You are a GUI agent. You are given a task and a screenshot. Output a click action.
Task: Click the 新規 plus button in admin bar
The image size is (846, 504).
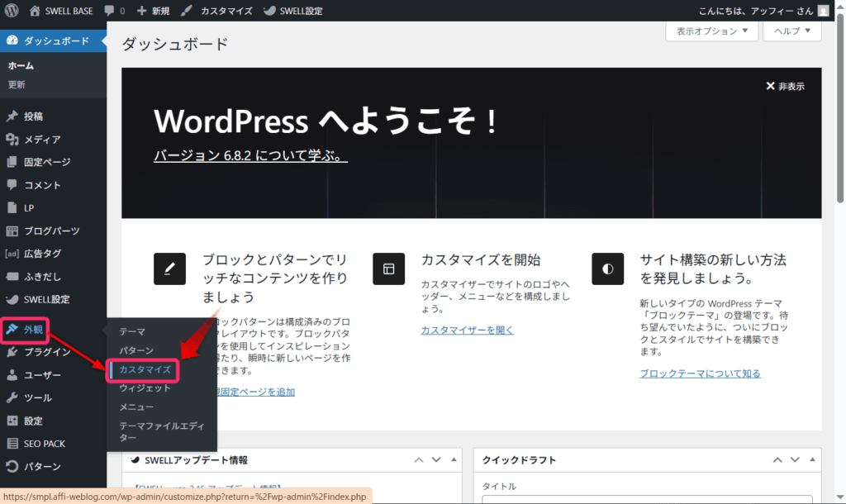click(x=153, y=11)
